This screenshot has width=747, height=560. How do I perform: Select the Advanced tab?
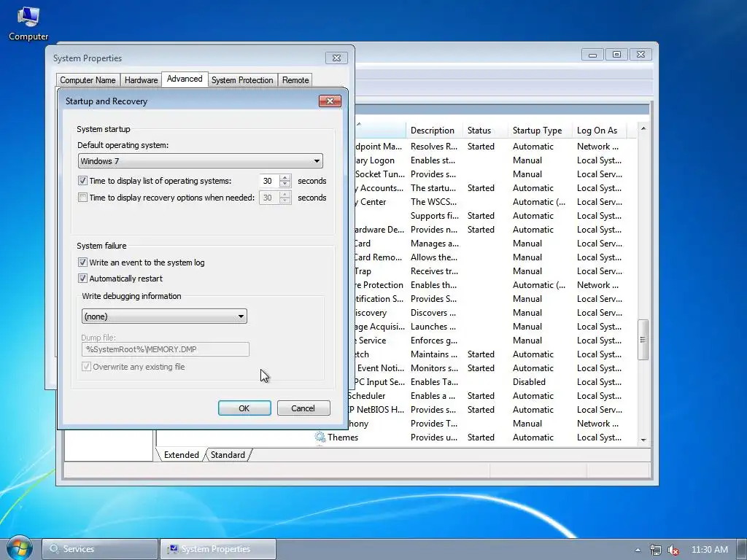point(185,79)
